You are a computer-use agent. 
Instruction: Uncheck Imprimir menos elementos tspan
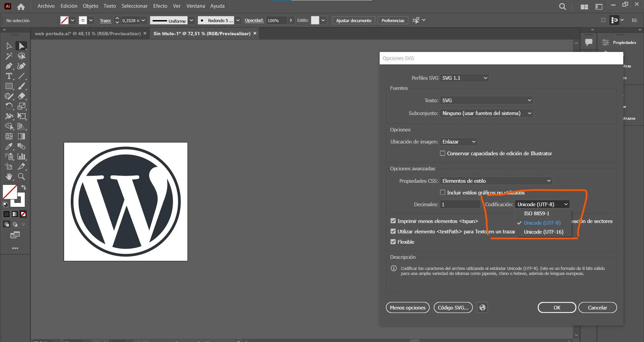pos(393,221)
